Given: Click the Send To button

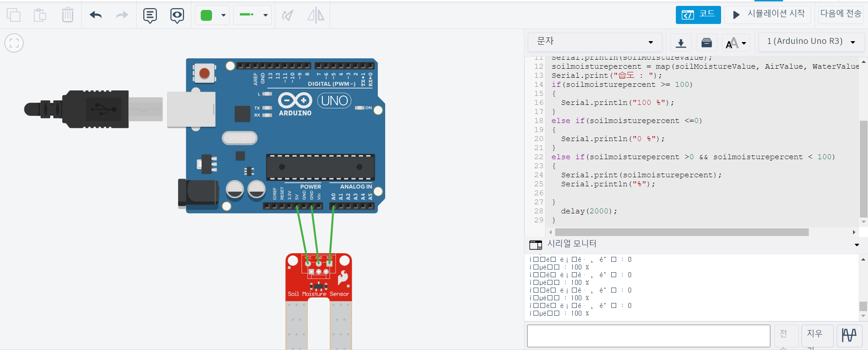Looking at the screenshot, I should coord(840,14).
